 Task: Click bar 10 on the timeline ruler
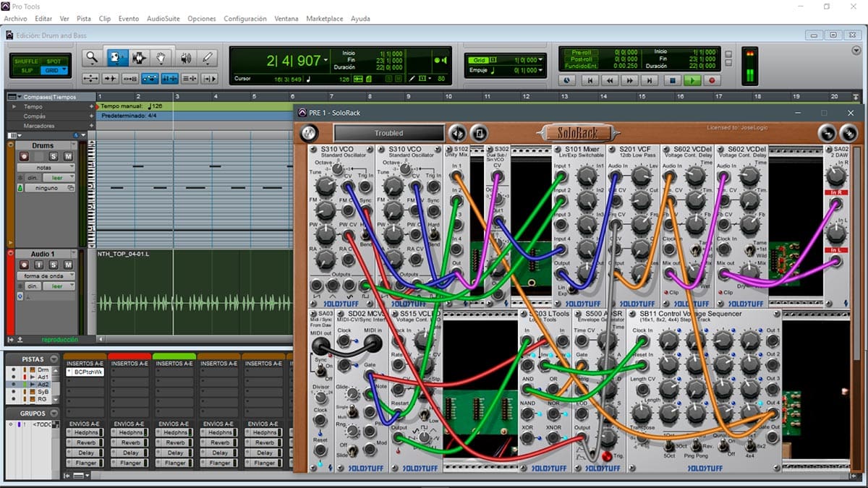pyautogui.click(x=448, y=96)
